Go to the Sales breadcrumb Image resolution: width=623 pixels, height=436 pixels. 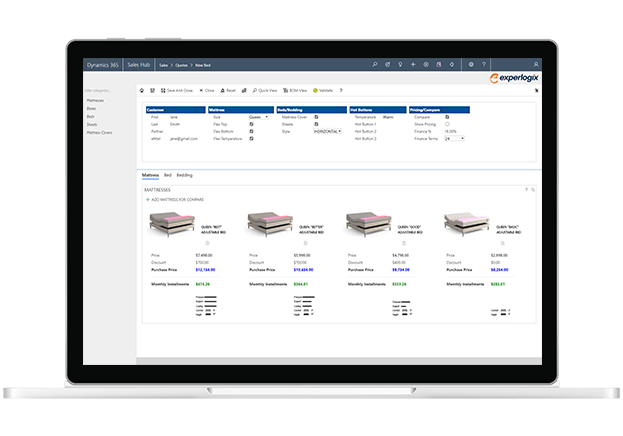tap(164, 65)
